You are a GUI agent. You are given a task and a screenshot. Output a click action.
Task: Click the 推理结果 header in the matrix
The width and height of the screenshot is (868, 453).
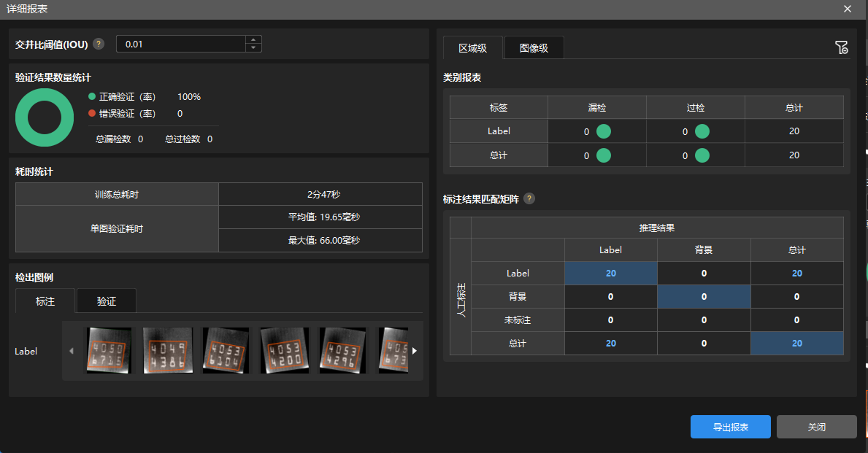point(657,228)
